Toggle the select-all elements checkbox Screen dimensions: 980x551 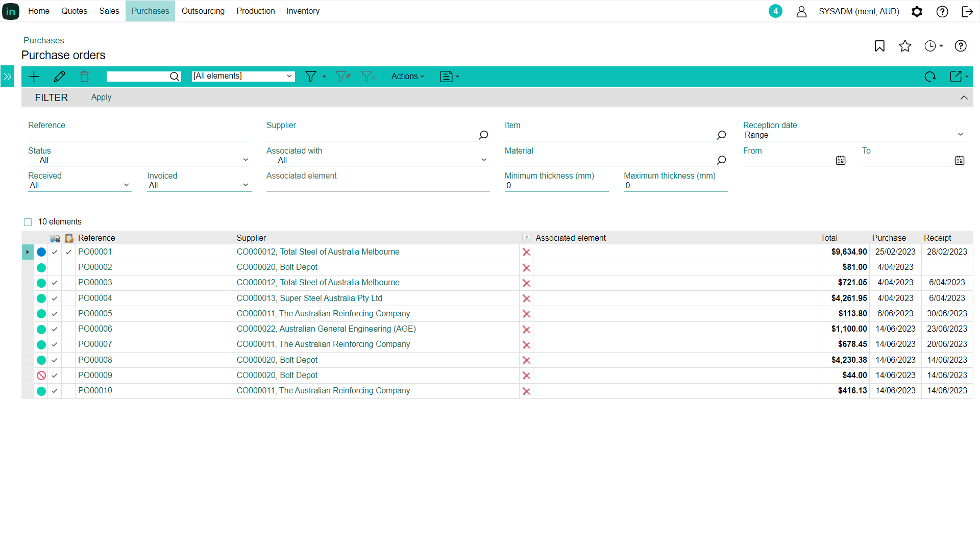(28, 222)
